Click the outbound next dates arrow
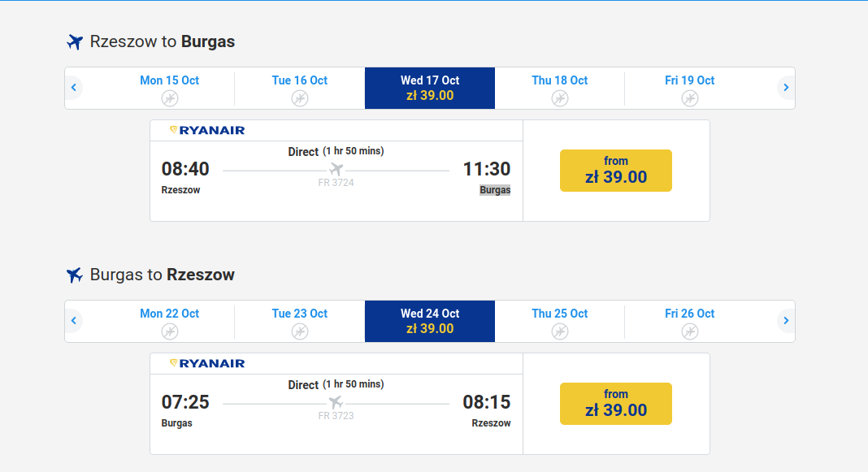This screenshot has width=868, height=472. 786,88
